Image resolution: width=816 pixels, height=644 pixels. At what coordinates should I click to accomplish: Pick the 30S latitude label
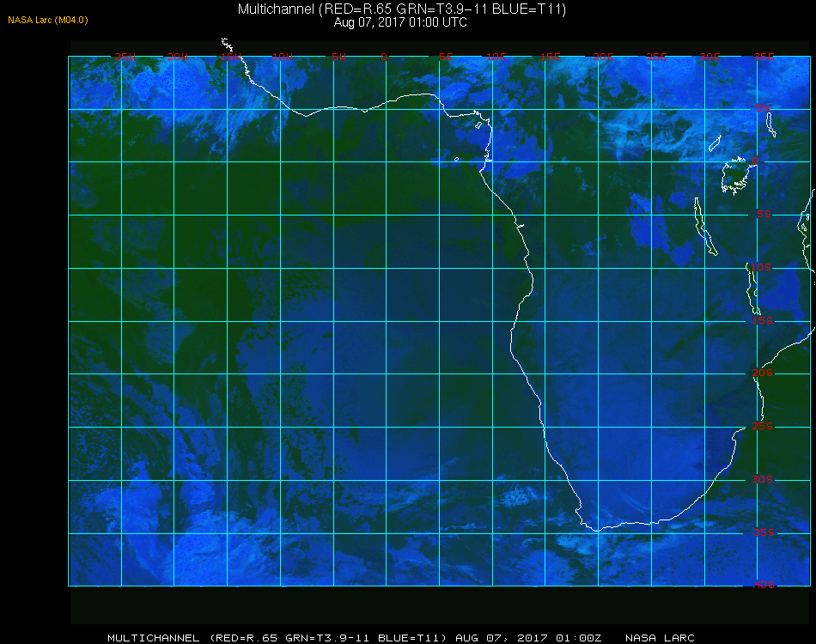click(763, 479)
